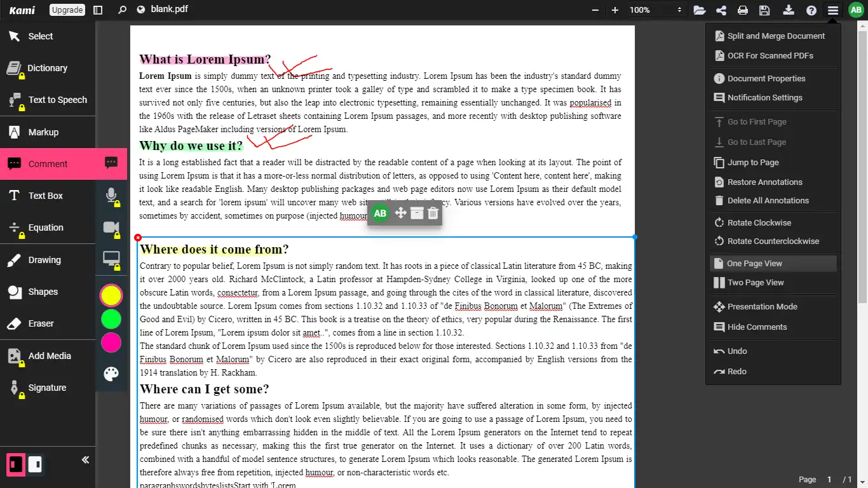Open the custom color palette
The image size is (868, 488).
point(111,374)
